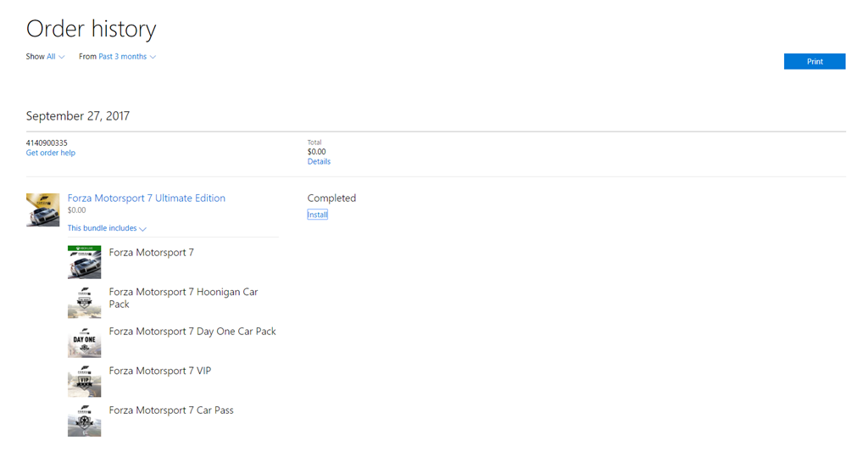This screenshot has height=458, width=868.
Task: Open Forza Motorsport 7 Ultimate Edition link
Action: coord(146,198)
